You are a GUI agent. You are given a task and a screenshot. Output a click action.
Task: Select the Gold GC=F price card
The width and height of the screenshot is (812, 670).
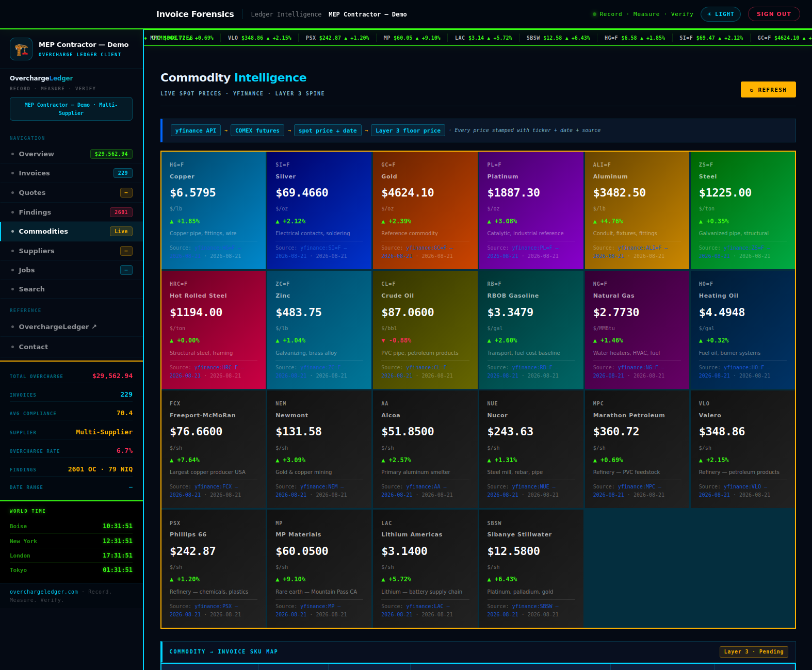pos(425,210)
